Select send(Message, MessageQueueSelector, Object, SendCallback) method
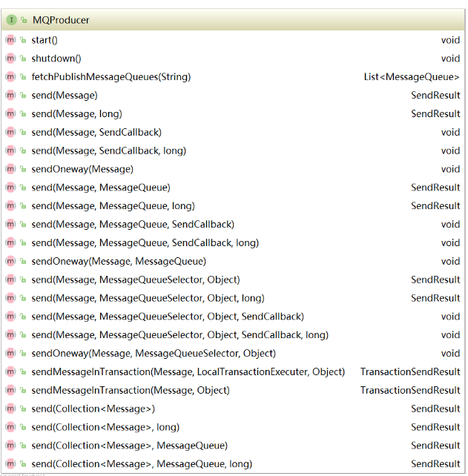The width and height of the screenshot is (468, 476). pyautogui.click(x=168, y=317)
